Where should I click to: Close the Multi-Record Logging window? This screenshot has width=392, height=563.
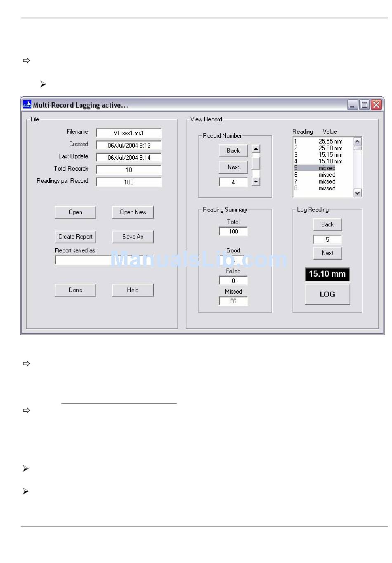(x=376, y=105)
